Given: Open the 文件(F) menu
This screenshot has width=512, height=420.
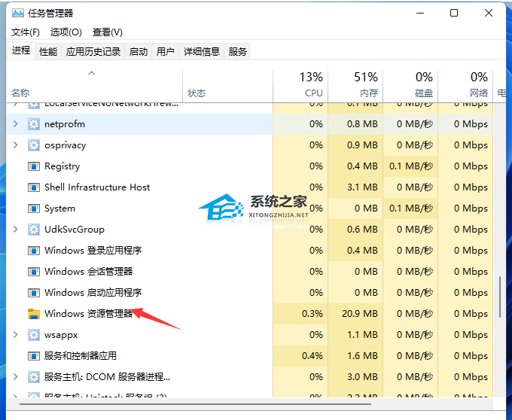Looking at the screenshot, I should (26, 32).
